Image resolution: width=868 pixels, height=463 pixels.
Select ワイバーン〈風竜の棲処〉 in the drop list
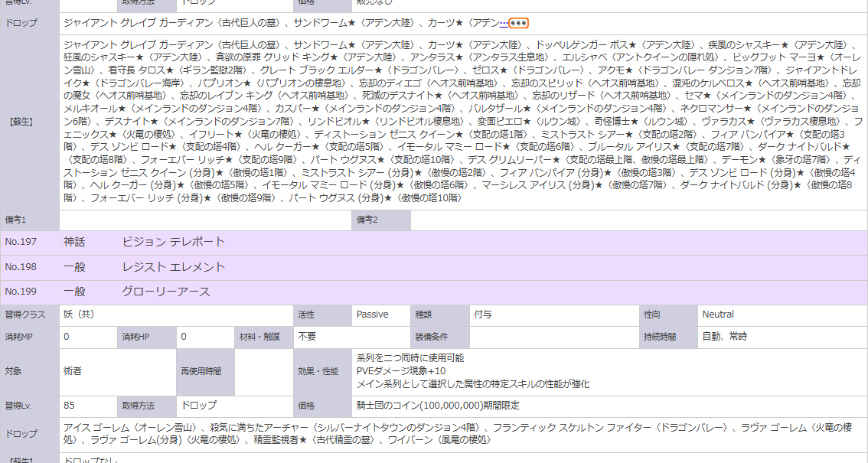point(439,440)
